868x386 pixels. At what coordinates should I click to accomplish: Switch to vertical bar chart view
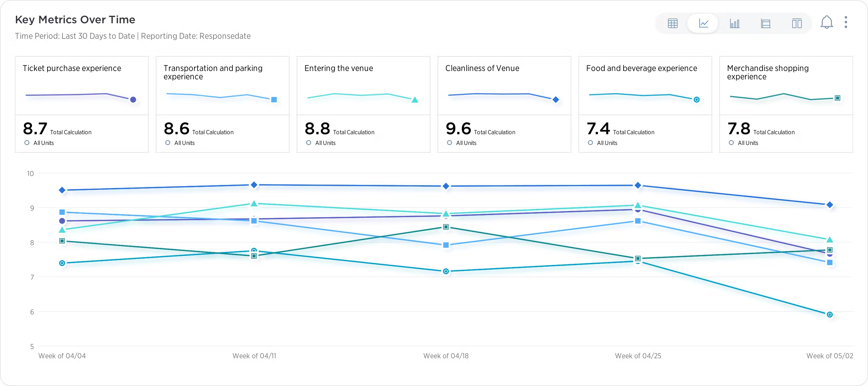[735, 23]
